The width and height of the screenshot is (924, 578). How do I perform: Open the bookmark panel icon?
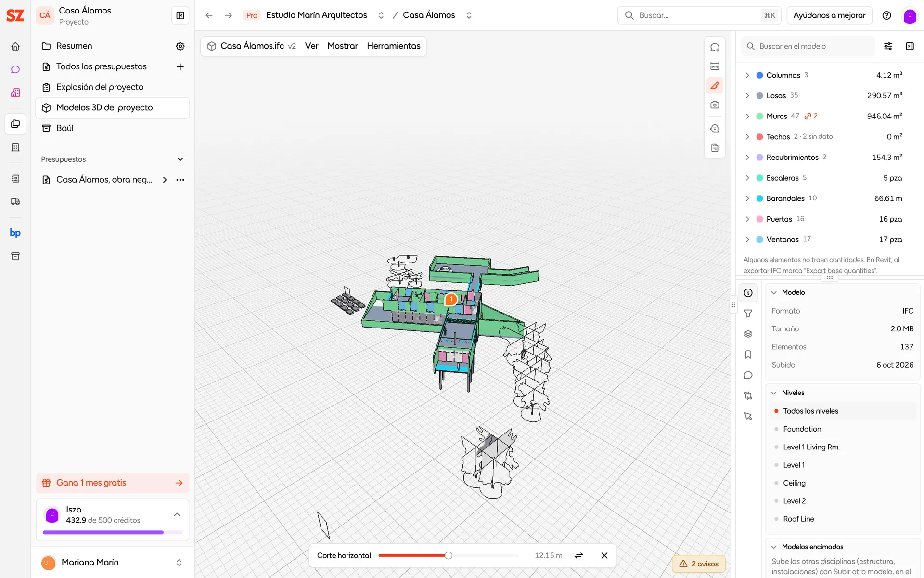tap(748, 355)
